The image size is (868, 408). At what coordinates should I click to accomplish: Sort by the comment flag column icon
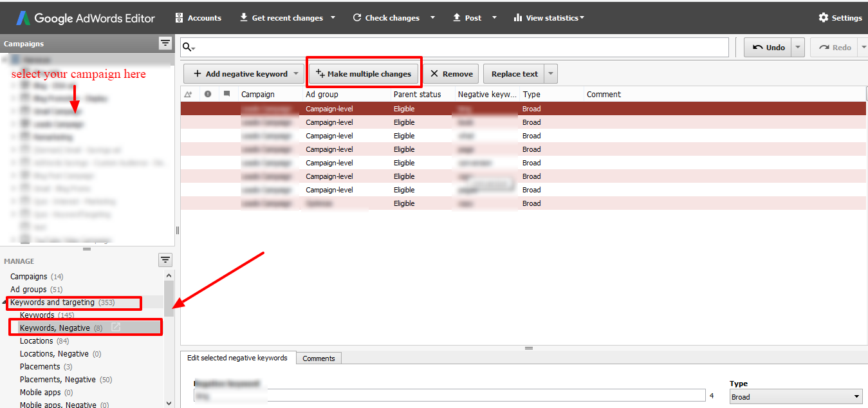click(226, 94)
